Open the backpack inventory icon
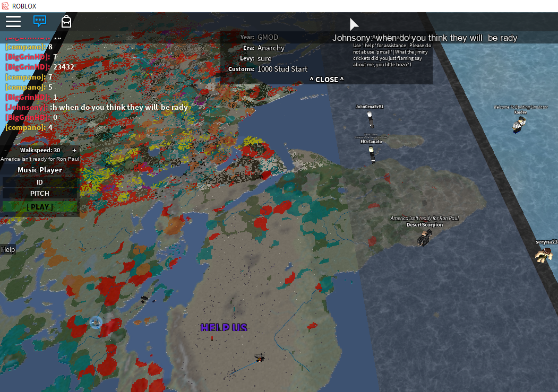 66,22
